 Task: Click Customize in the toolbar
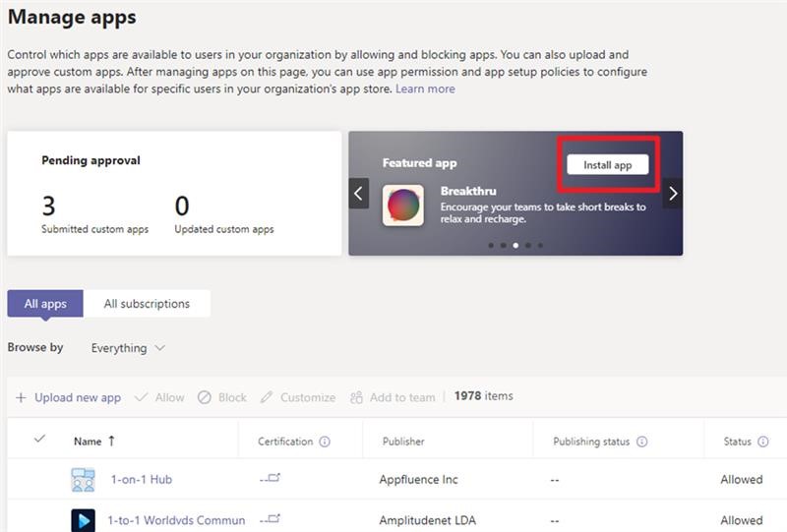pyautogui.click(x=297, y=397)
